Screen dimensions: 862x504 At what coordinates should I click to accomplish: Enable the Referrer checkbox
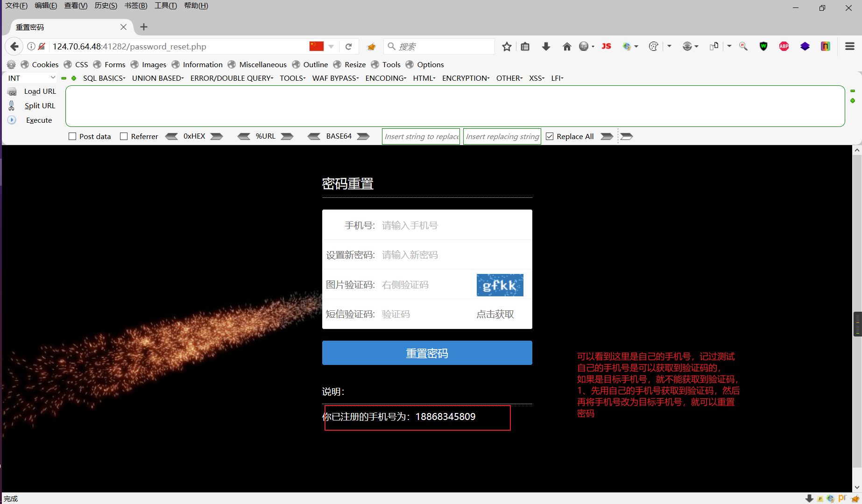coord(124,136)
